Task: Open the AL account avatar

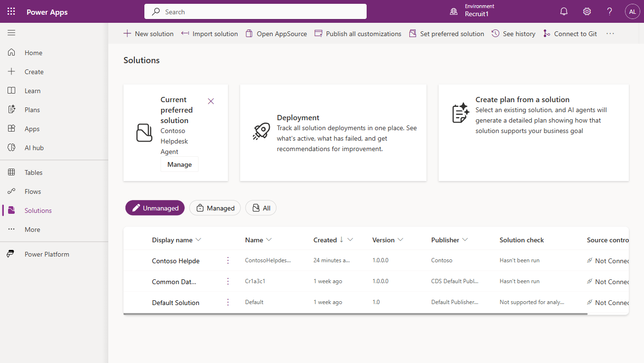Action: pyautogui.click(x=633, y=11)
